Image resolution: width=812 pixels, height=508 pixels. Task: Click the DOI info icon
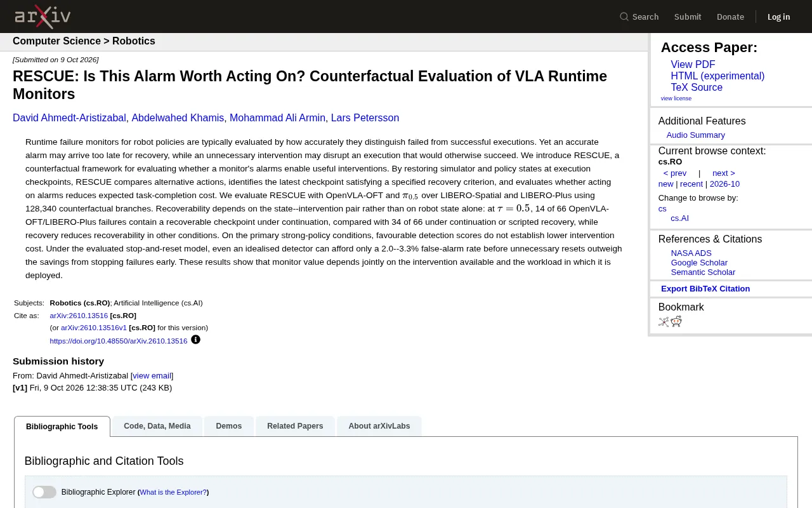click(195, 340)
